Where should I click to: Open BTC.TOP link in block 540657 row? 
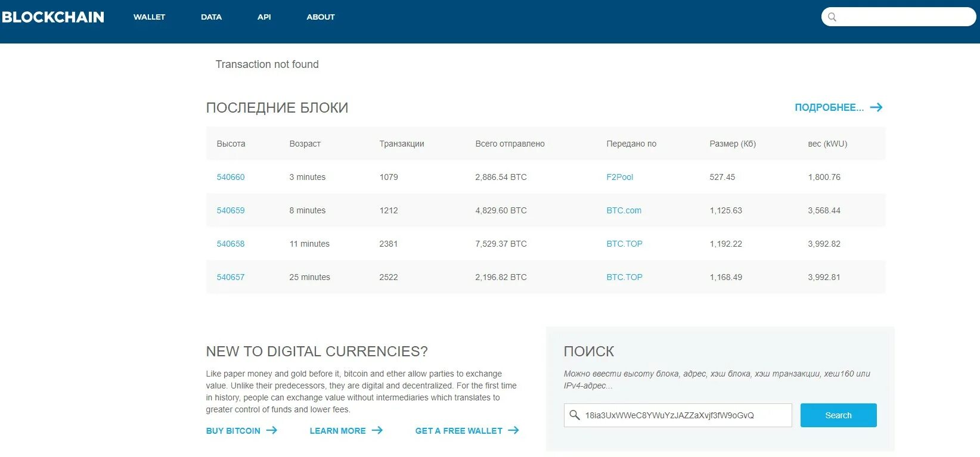[x=625, y=277]
